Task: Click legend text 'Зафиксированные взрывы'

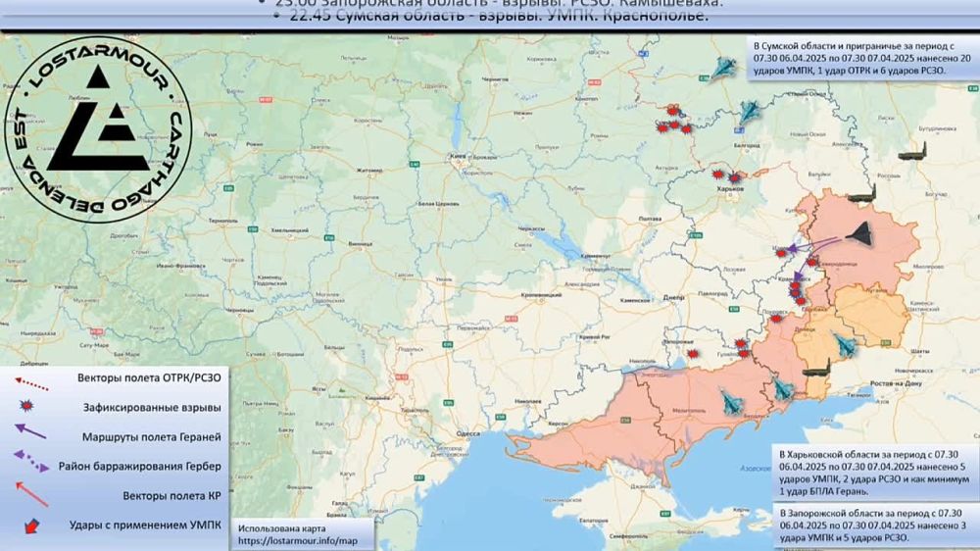Action: coord(152,408)
